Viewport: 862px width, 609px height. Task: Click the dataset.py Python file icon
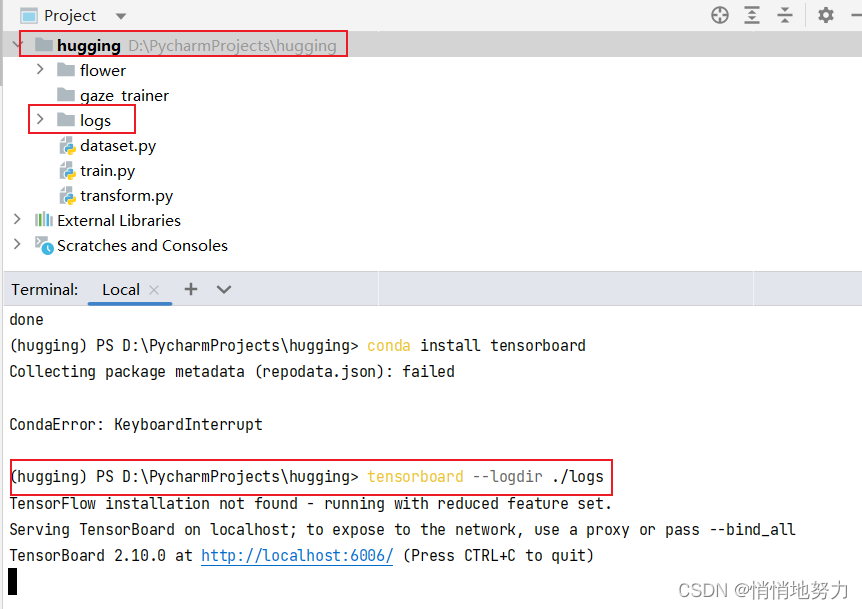[67, 146]
